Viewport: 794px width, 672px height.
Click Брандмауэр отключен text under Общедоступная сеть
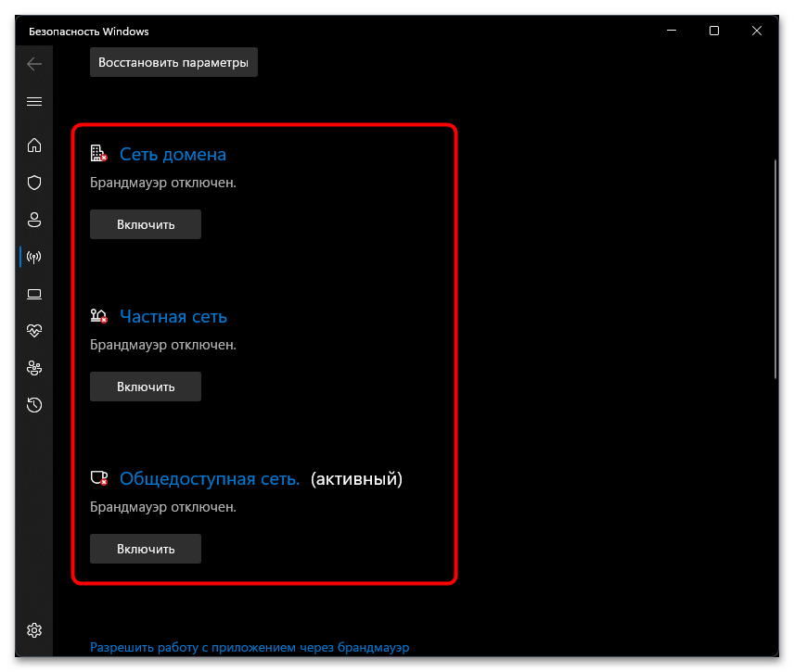pos(163,507)
